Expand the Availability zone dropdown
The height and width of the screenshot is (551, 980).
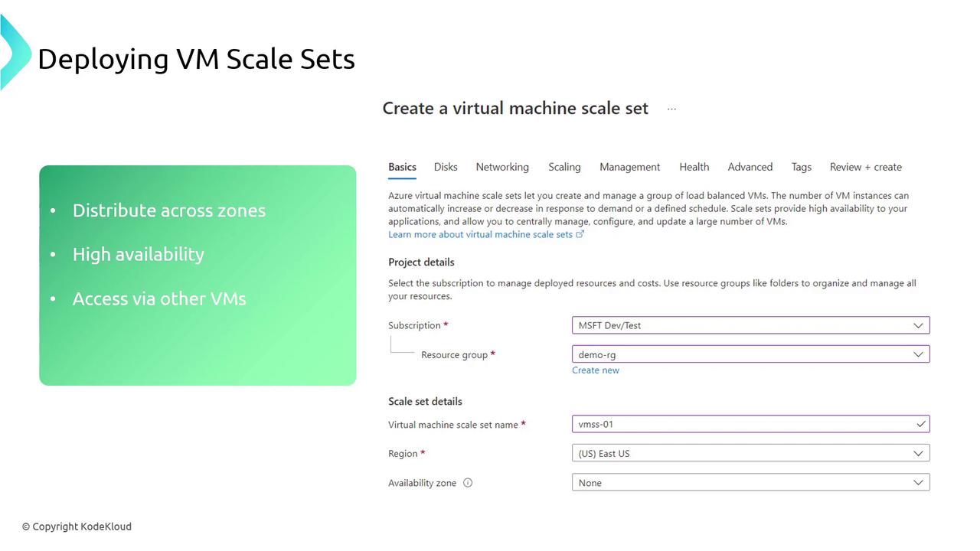pyautogui.click(x=750, y=483)
